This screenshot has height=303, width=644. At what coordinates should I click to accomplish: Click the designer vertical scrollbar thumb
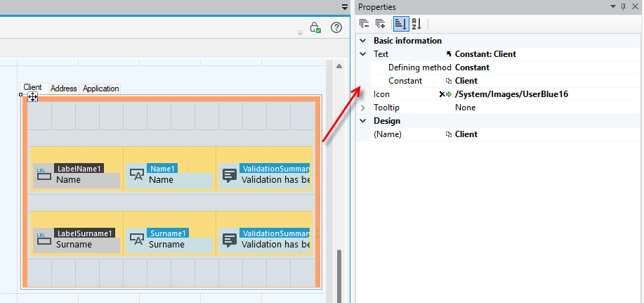(339, 276)
